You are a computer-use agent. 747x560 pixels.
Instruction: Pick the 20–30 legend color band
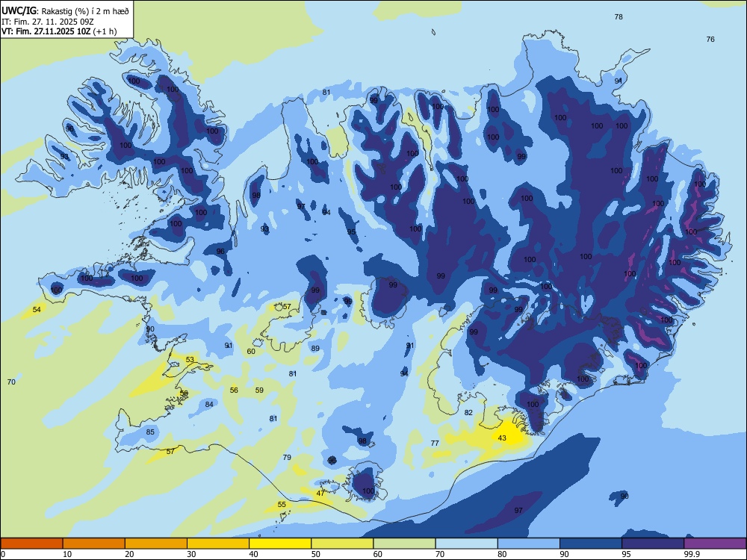(156, 544)
